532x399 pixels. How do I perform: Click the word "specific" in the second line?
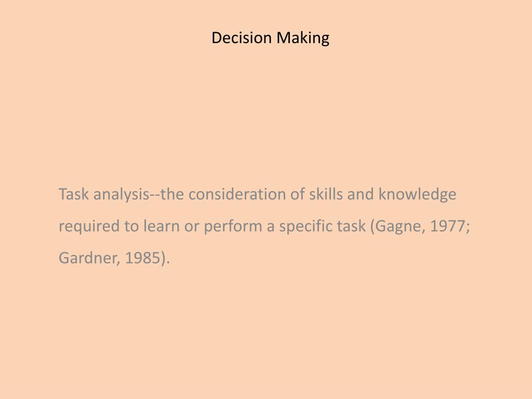click(305, 227)
